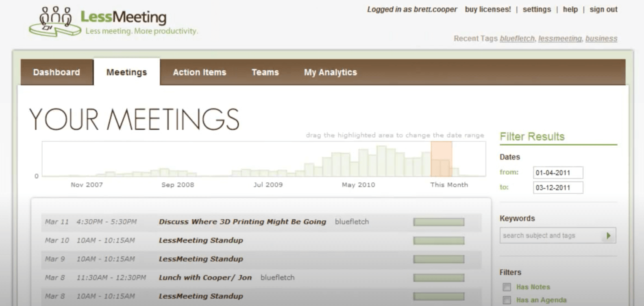The width and height of the screenshot is (644, 306).
Task: Go to the Teams tab
Action: [265, 72]
